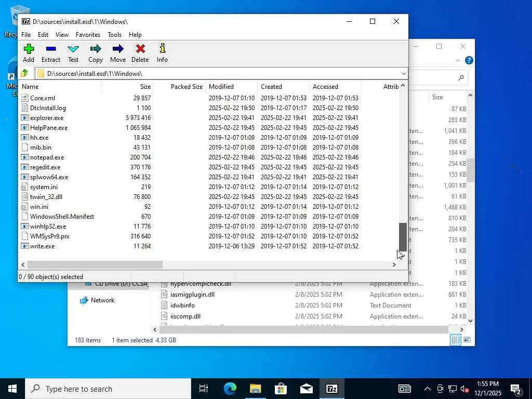Sort by the Created column header
The height and width of the screenshot is (399, 532).
pos(283,87)
